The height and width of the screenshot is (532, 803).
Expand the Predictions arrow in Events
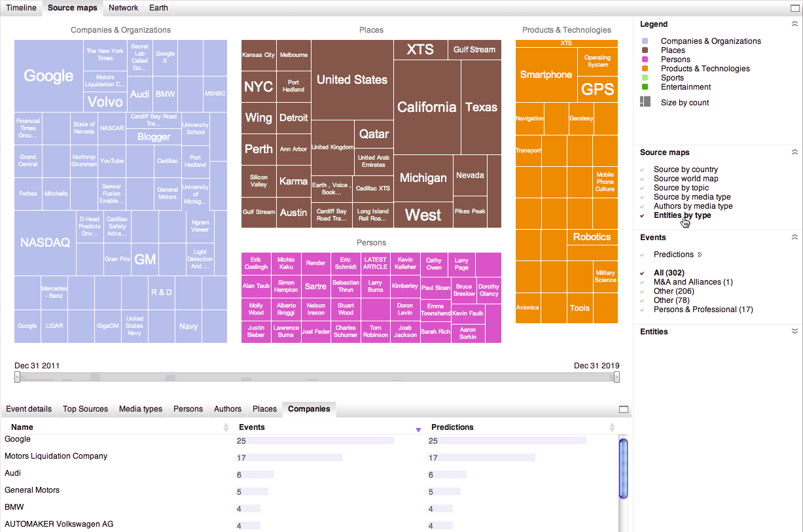[700, 255]
